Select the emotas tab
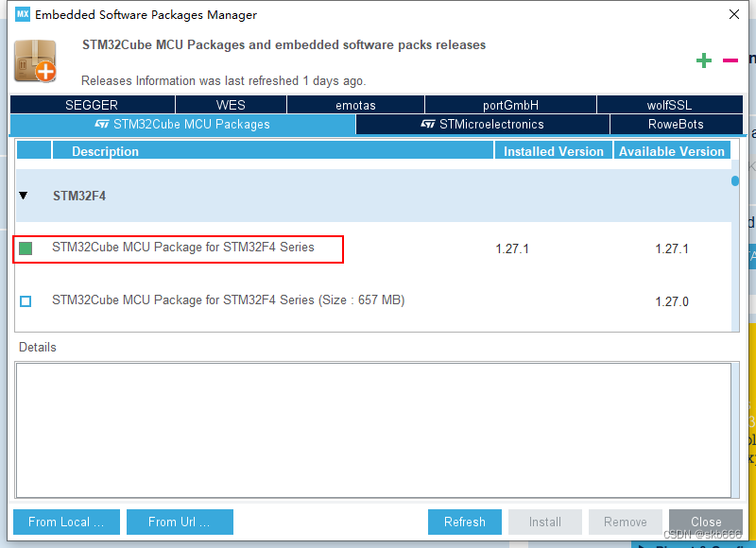The width and height of the screenshot is (756, 548). [356, 104]
